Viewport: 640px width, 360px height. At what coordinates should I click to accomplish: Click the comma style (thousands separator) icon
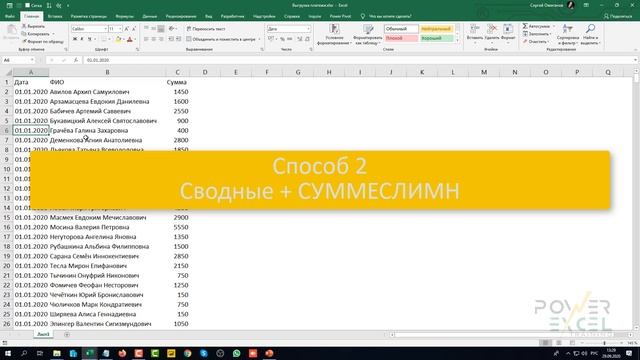pyautogui.click(x=289, y=39)
